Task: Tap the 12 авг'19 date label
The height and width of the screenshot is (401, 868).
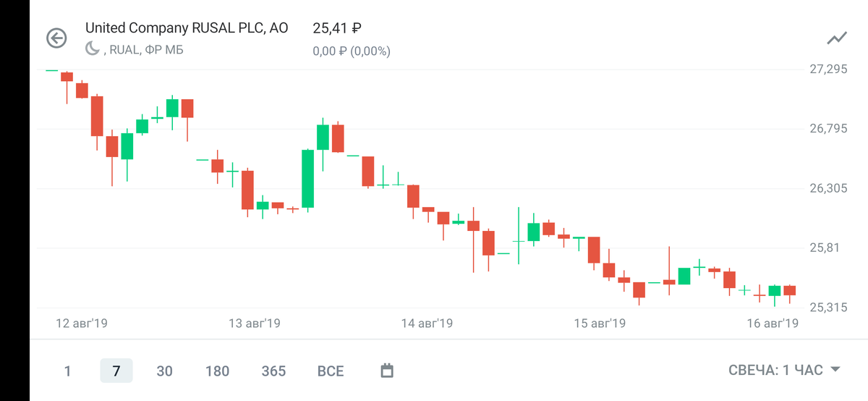Action: pyautogui.click(x=81, y=323)
